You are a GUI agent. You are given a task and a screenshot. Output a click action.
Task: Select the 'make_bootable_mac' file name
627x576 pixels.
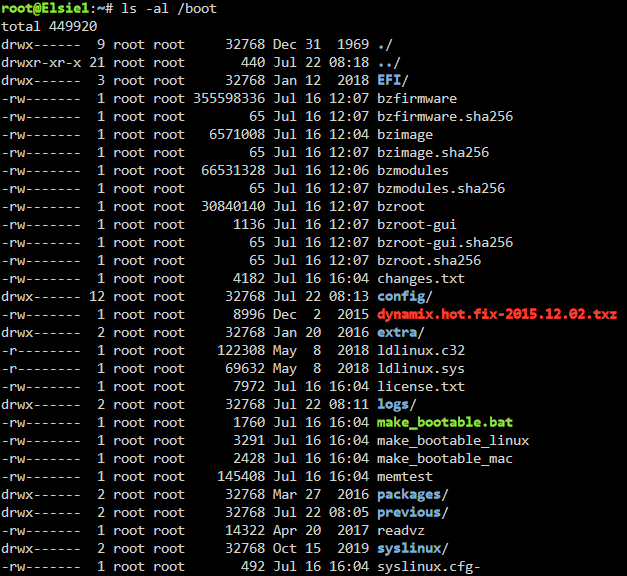(445, 458)
